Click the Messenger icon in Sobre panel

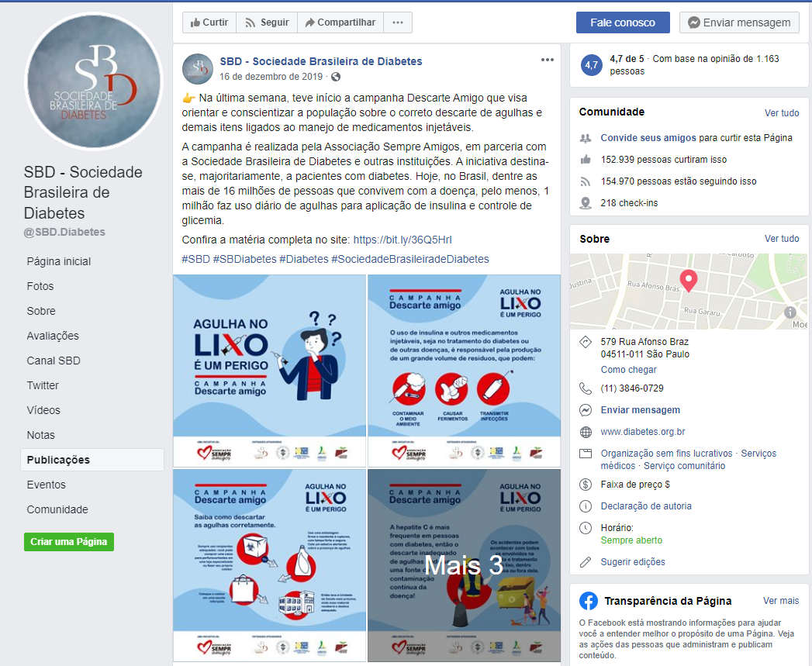pos(586,410)
